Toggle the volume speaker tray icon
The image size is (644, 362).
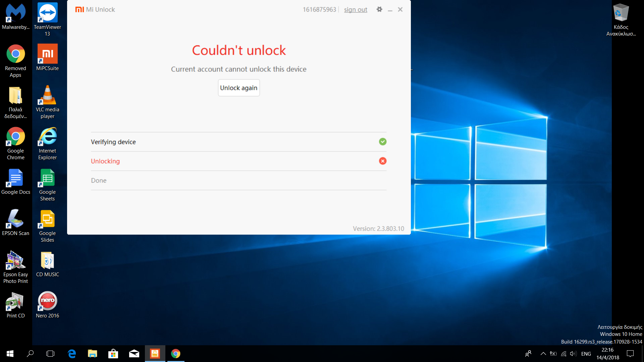coord(573,354)
